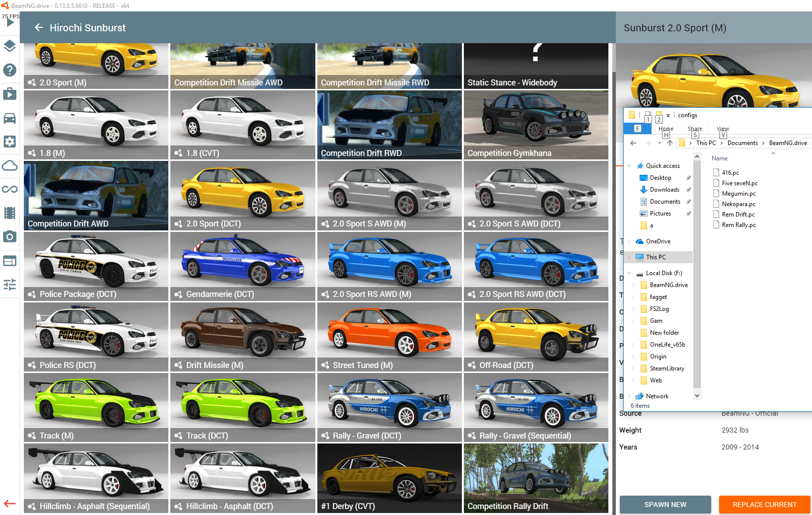812x515 pixels.
Task: Select Off-Road (DCT) config thumbnail
Action: tap(536, 337)
